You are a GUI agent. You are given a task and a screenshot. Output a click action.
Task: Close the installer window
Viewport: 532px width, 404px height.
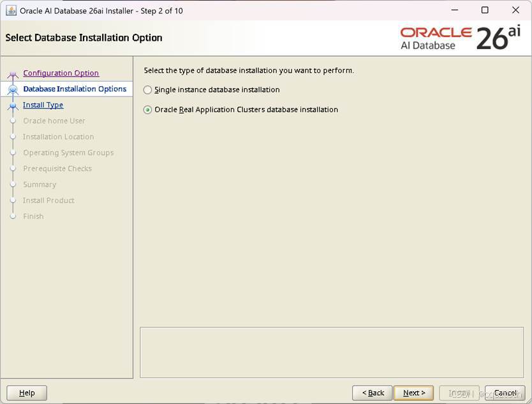515,10
